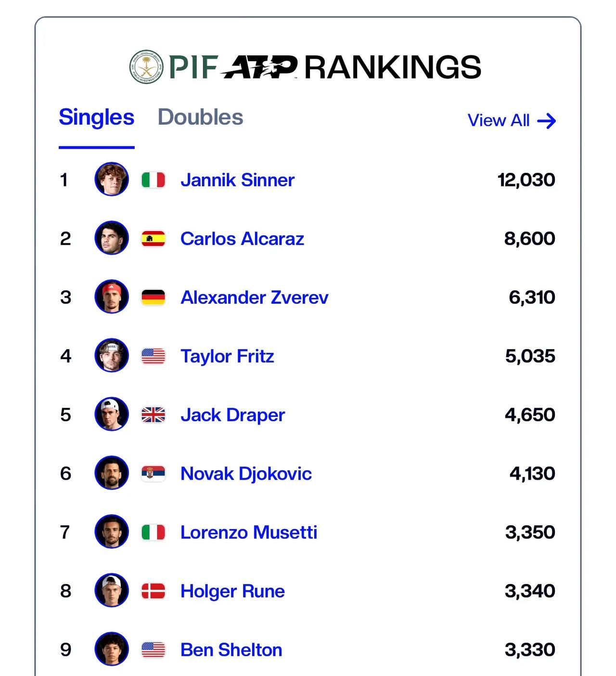This screenshot has width=616, height=676.
Task: Open Carlos Alcaraz's player name link
Action: pyautogui.click(x=242, y=239)
